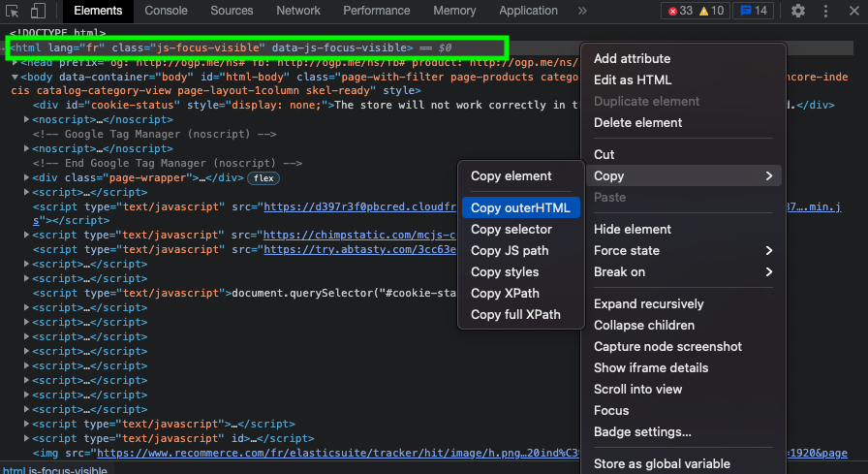Select the html.js-focus-visible breadcrumb
The width and height of the screenshot is (868, 474).
pyautogui.click(x=55, y=470)
